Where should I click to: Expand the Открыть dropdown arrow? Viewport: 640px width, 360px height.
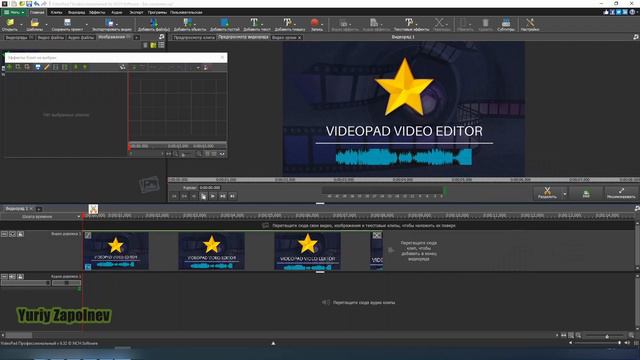click(x=21, y=24)
